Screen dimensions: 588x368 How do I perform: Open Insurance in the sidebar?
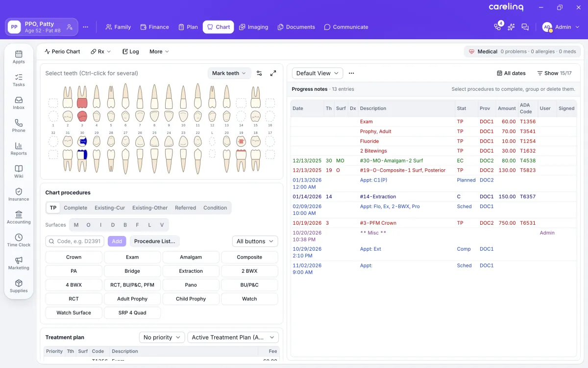click(19, 194)
